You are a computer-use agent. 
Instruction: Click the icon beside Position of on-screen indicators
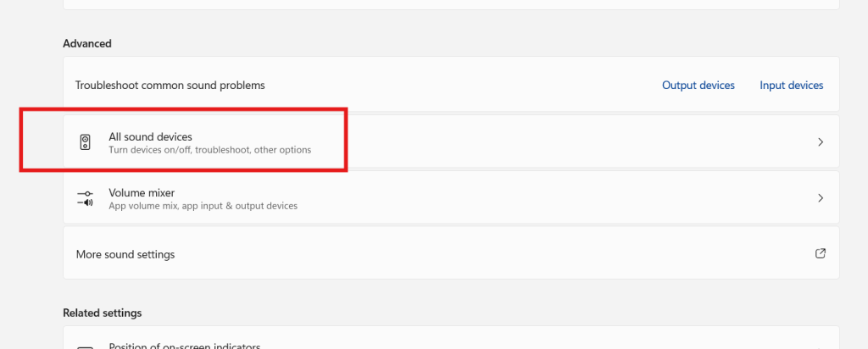(85, 346)
